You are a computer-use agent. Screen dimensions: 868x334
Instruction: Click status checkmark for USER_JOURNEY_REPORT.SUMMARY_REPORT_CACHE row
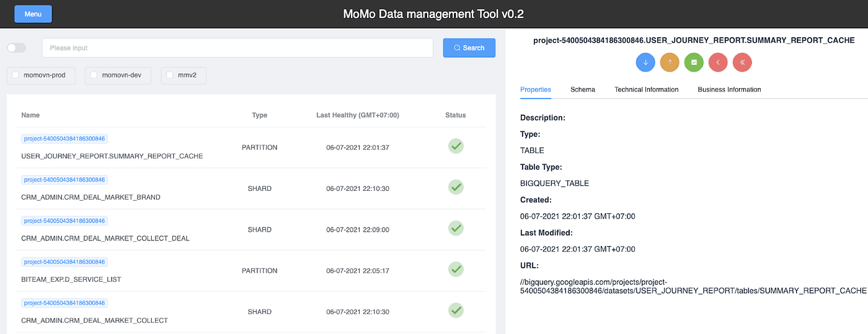(x=456, y=146)
